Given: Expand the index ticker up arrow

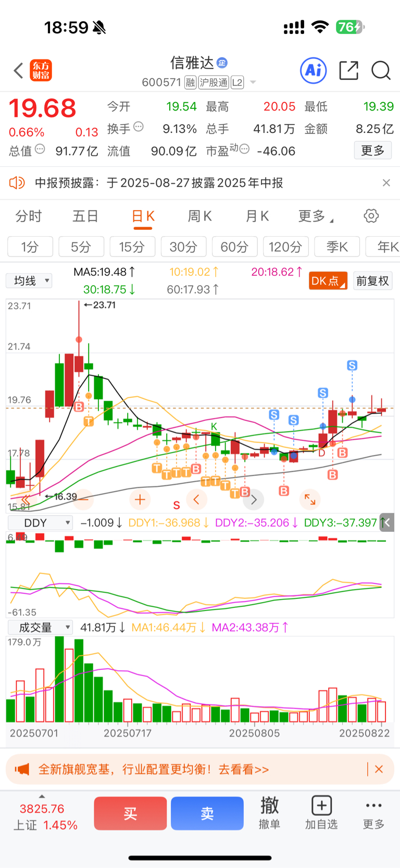Looking at the screenshot, I should (42, 796).
